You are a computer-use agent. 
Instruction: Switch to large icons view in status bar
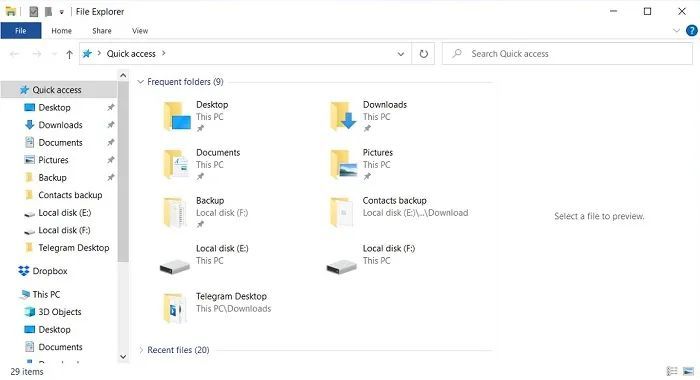tap(688, 371)
